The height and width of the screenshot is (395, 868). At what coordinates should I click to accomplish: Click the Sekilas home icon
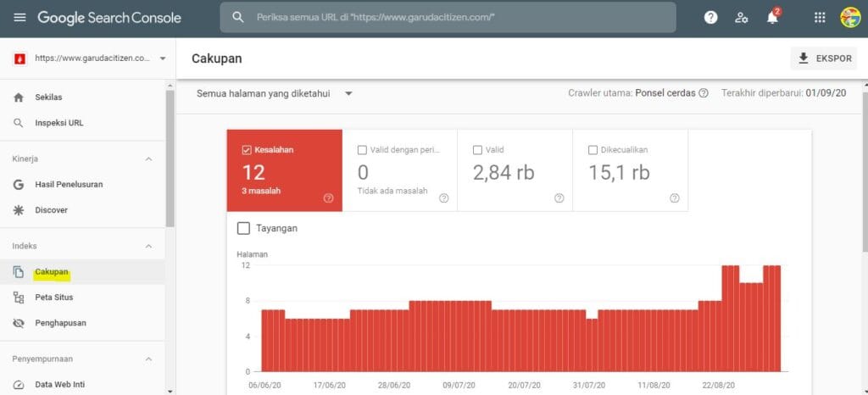19,97
